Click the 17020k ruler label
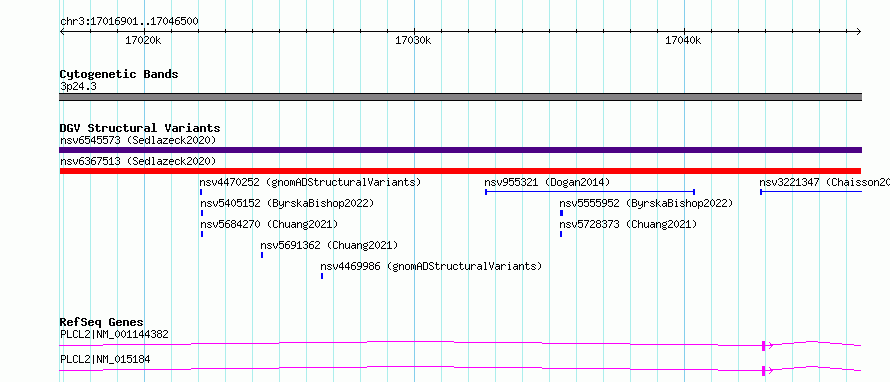Screen dimensions: 890x382 pyautogui.click(x=143, y=40)
